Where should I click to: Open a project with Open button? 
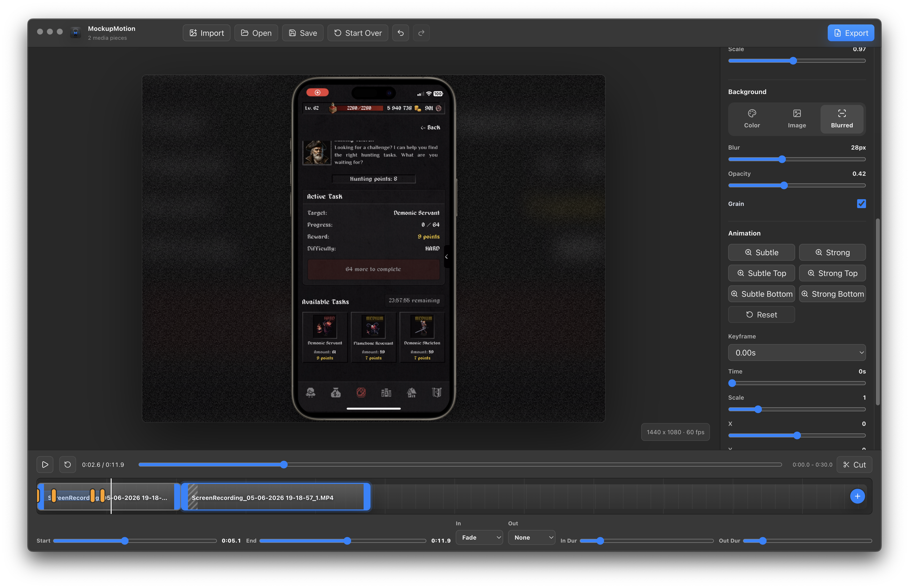[x=256, y=33]
